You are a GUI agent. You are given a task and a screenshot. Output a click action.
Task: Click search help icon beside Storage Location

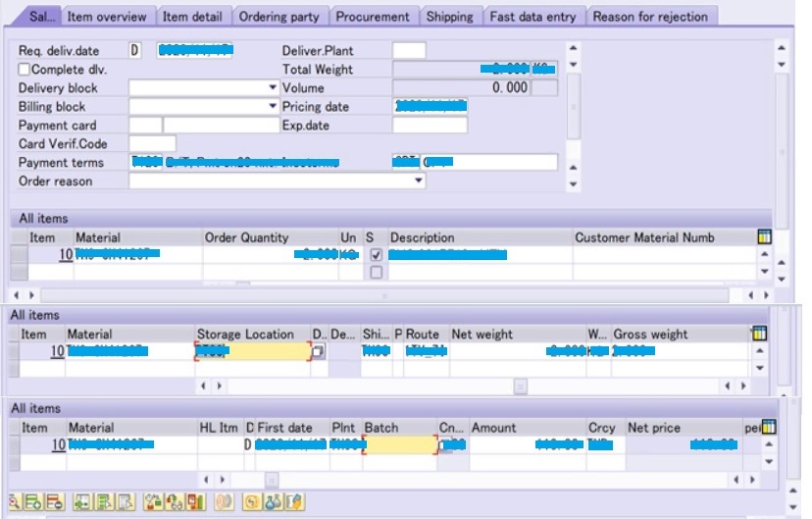tap(319, 352)
